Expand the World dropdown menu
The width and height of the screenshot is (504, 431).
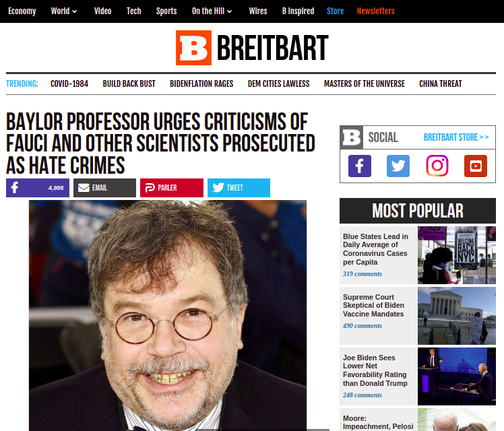[x=64, y=11]
